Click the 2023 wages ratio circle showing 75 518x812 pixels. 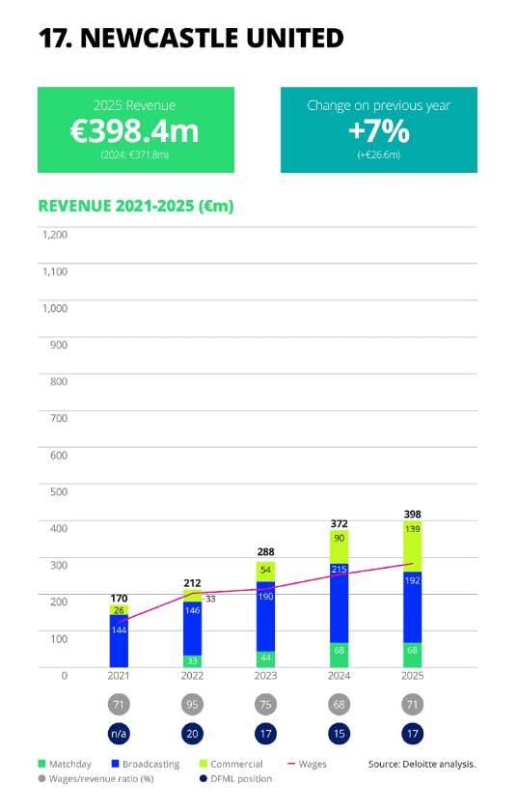coord(265,704)
